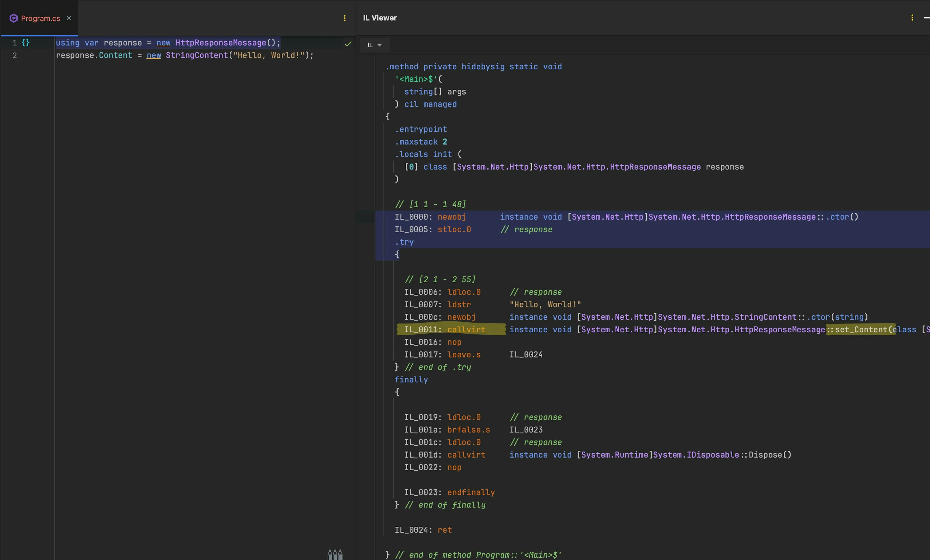Image resolution: width=930 pixels, height=560 pixels.
Task: Select the Program.cs tab
Action: [x=40, y=18]
